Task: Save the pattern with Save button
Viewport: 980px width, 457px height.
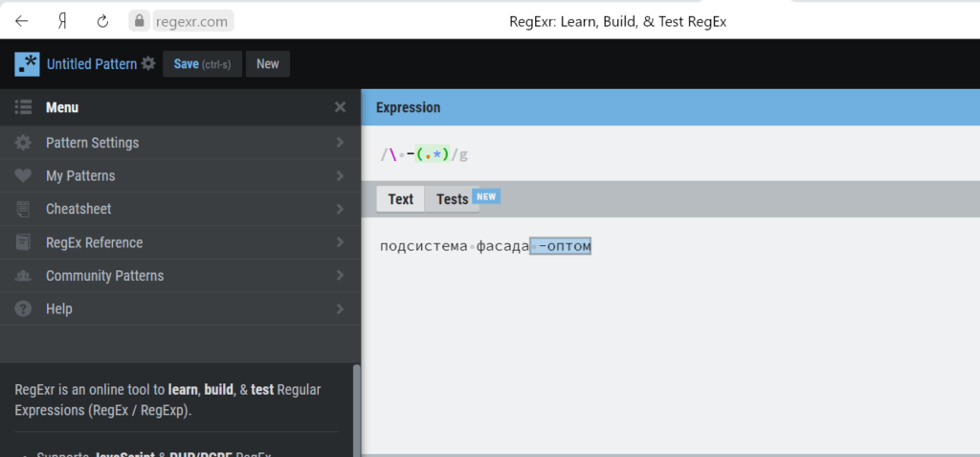Action: 202,64
